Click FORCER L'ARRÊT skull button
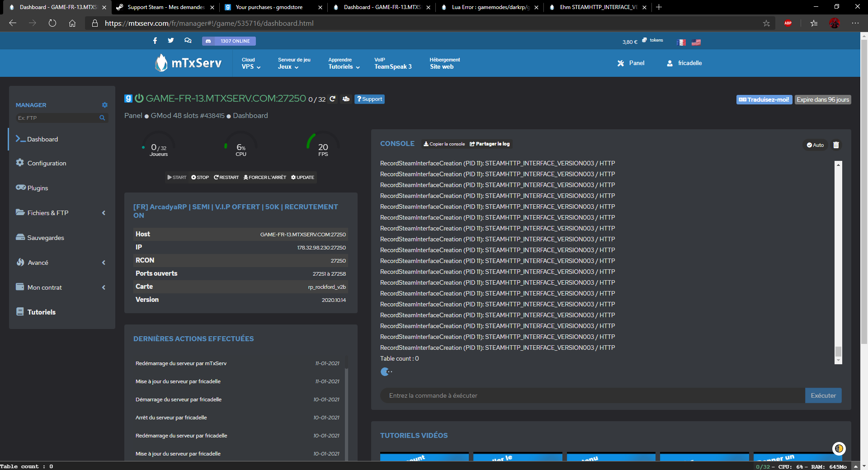 coord(265,177)
